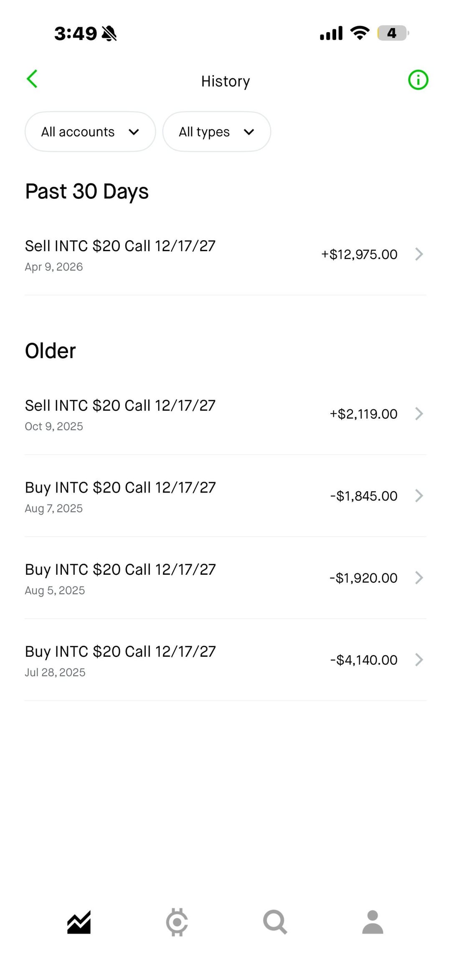Go to the profile person tab
The height and width of the screenshot is (980, 451).
click(x=372, y=922)
